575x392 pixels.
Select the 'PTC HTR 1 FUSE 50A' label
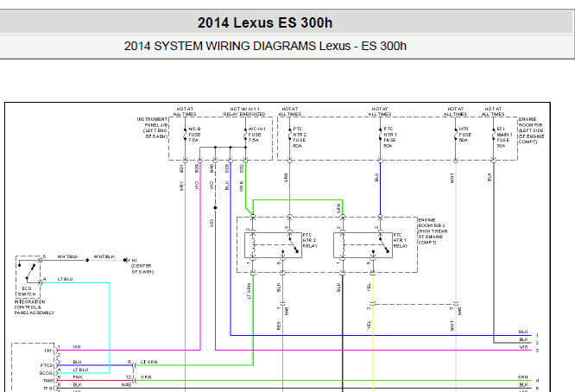[390, 137]
